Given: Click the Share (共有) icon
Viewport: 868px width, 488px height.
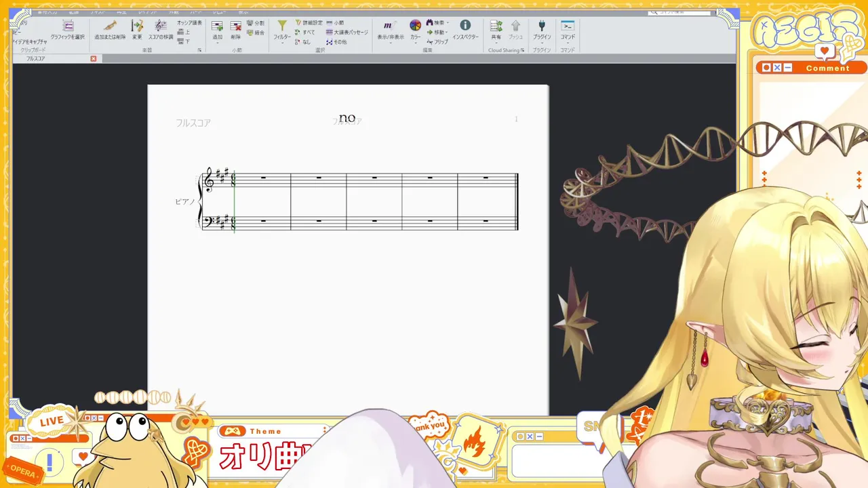Looking at the screenshot, I should 496,26.
